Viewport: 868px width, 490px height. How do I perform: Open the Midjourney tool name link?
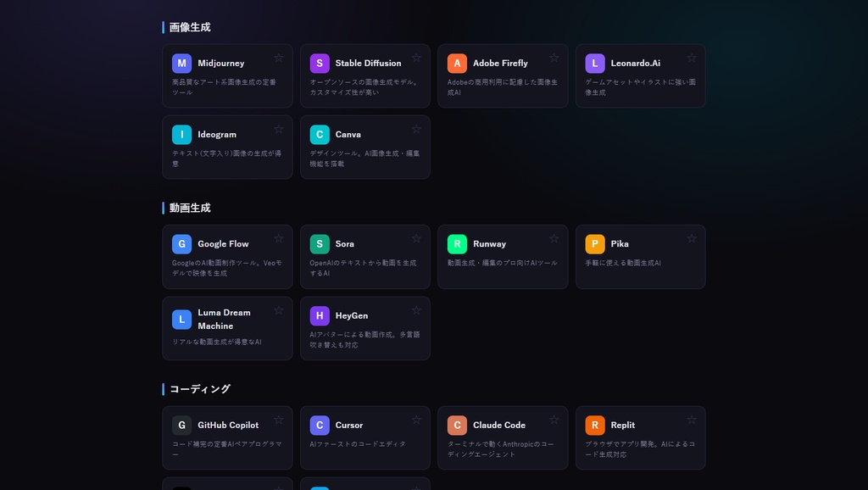[221, 63]
